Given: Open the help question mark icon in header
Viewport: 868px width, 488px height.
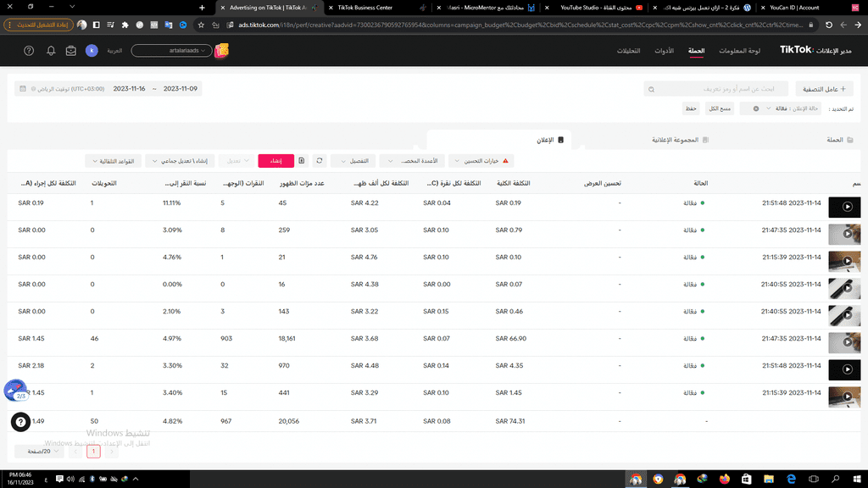Looking at the screenshot, I should coord(29,51).
